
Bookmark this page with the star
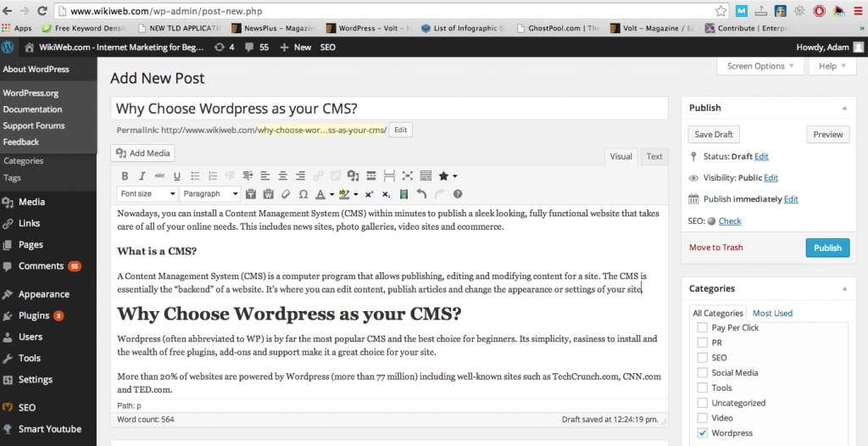721,11
